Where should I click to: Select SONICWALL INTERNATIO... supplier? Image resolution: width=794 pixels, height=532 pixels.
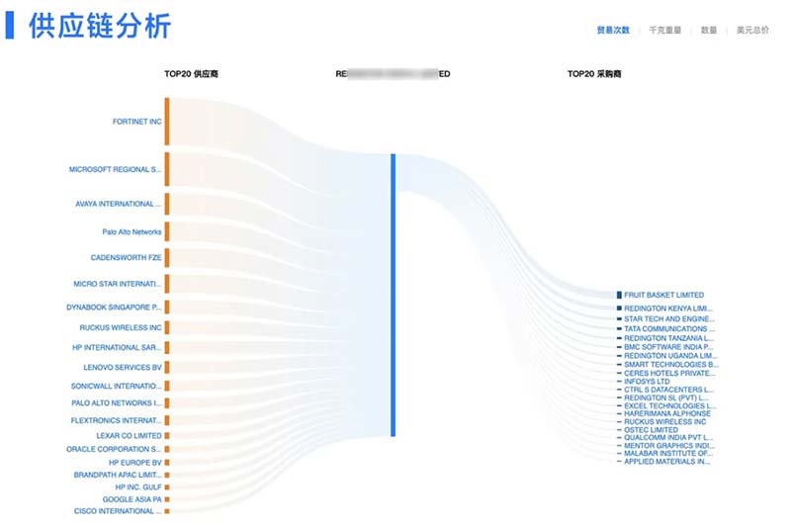point(117,387)
